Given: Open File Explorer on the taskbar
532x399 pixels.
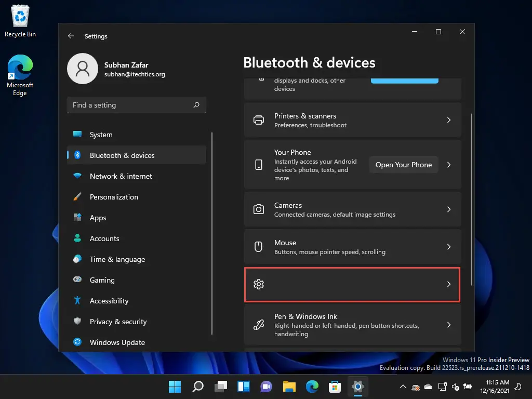Looking at the screenshot, I should click(289, 387).
